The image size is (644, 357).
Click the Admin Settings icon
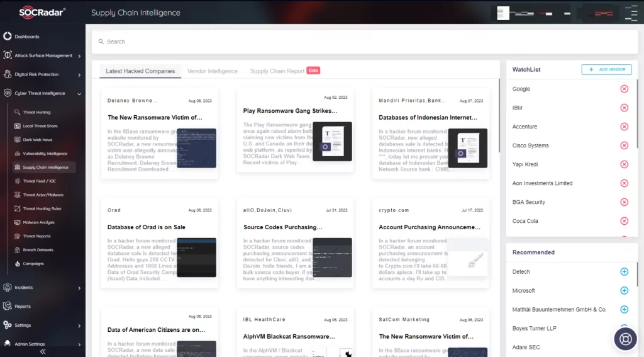[x=8, y=344]
